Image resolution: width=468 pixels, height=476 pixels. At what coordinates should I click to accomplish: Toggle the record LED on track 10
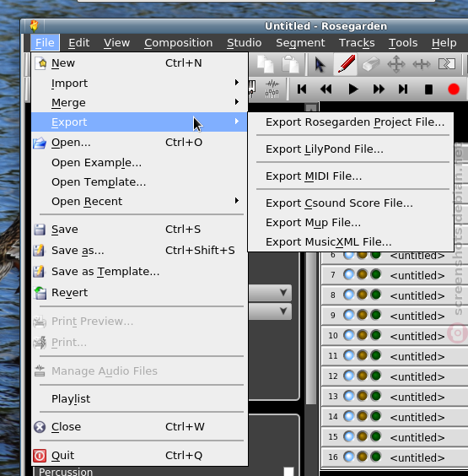click(362, 335)
